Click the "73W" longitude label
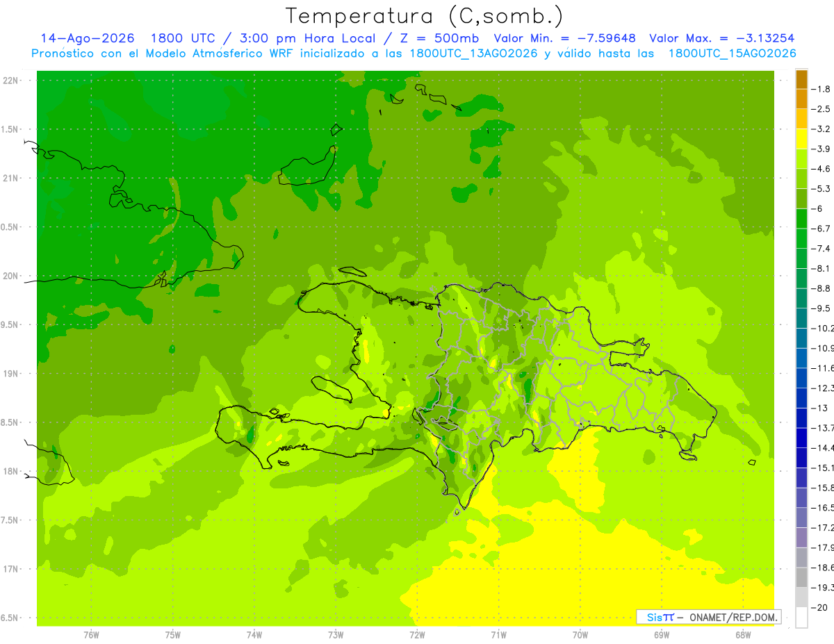The image size is (834, 644). [x=336, y=635]
